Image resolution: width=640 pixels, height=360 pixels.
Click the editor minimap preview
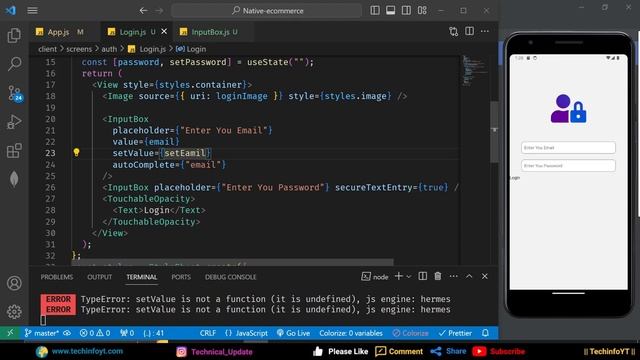pos(474,70)
